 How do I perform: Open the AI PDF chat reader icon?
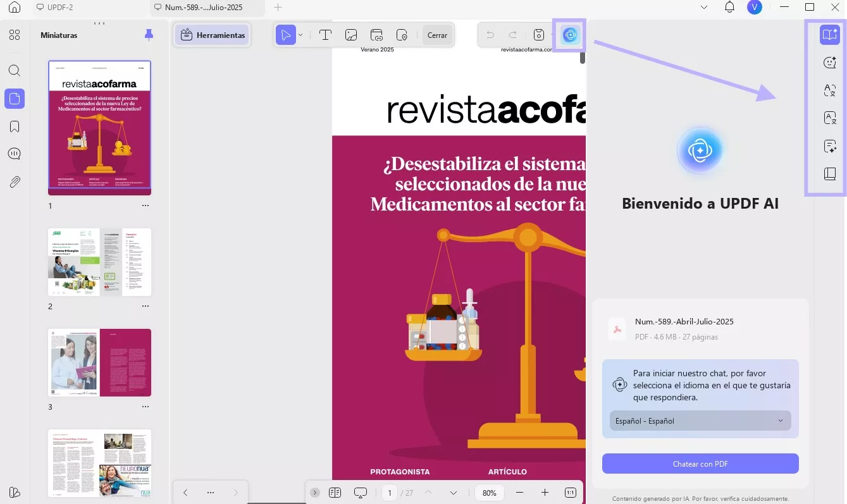[x=830, y=34]
